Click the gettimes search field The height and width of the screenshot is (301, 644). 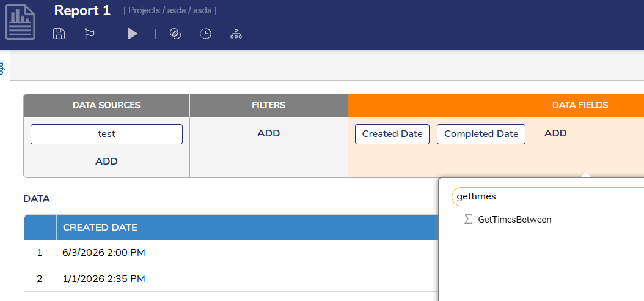(x=547, y=196)
